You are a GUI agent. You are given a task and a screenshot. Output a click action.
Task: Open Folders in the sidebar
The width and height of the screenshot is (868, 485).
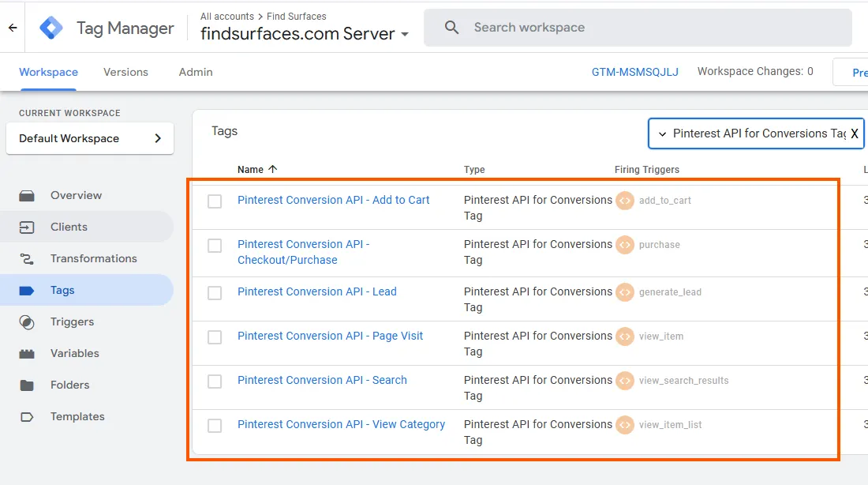point(88,385)
